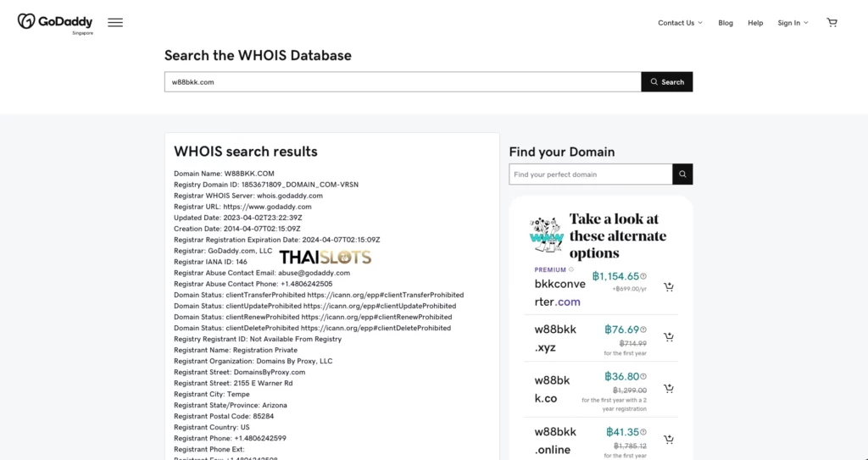Focus the WHOIS search field containing w88bkk.com
Screen dimensions: 868x460
coord(403,82)
